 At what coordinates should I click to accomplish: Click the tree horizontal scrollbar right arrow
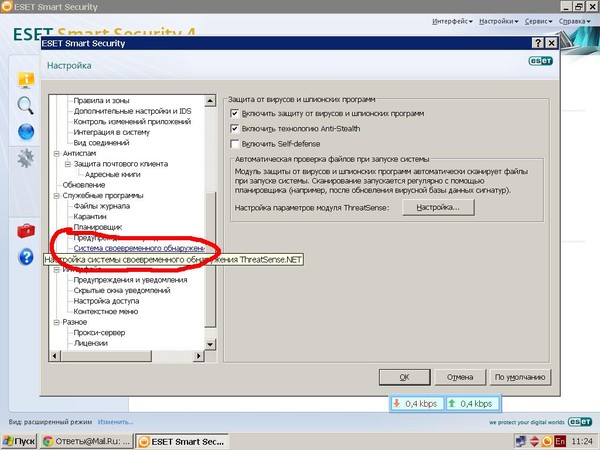[x=198, y=356]
